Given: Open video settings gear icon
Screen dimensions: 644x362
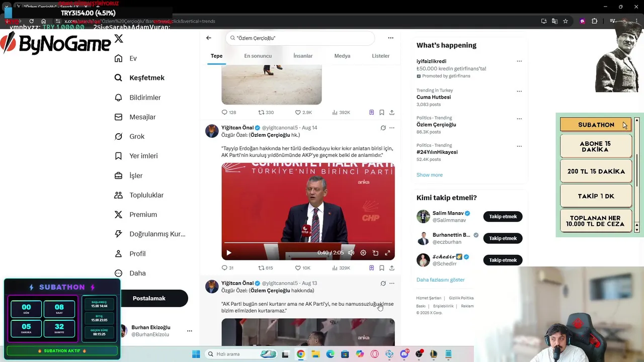Looking at the screenshot, I should pos(363,253).
